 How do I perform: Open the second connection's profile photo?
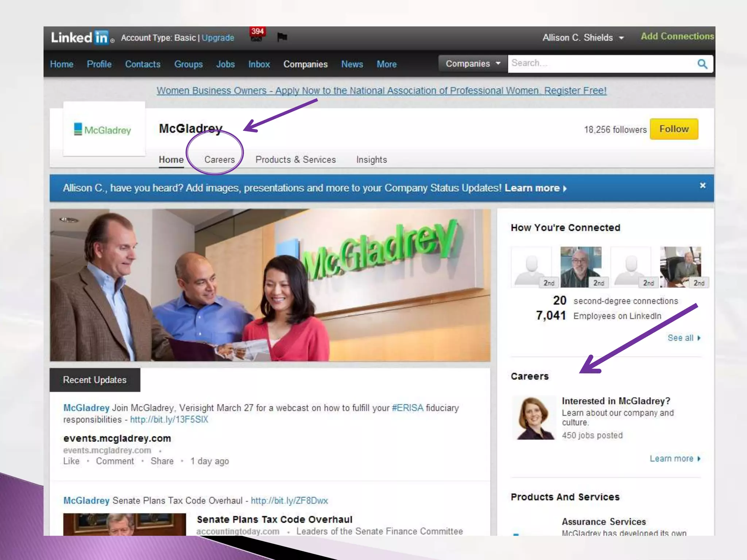581,267
